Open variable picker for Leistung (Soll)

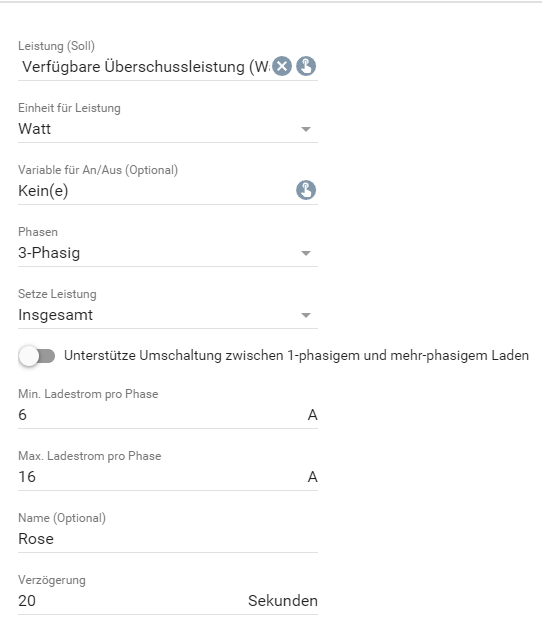tap(306, 66)
